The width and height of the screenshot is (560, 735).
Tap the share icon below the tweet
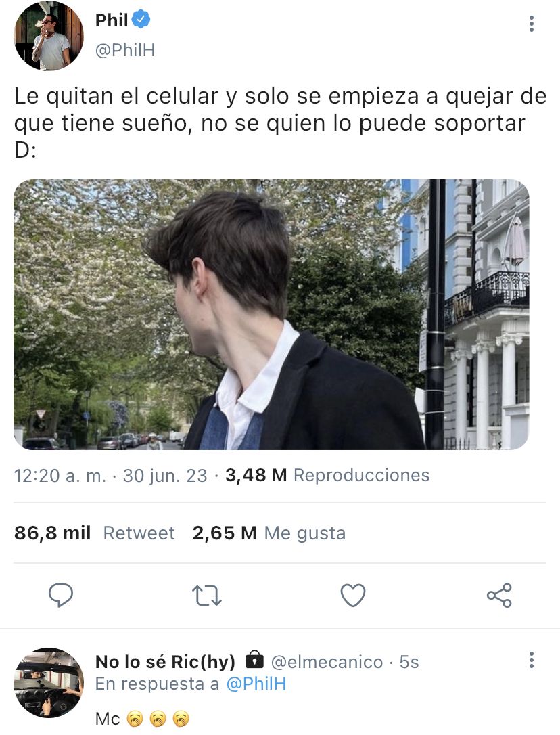[500, 596]
